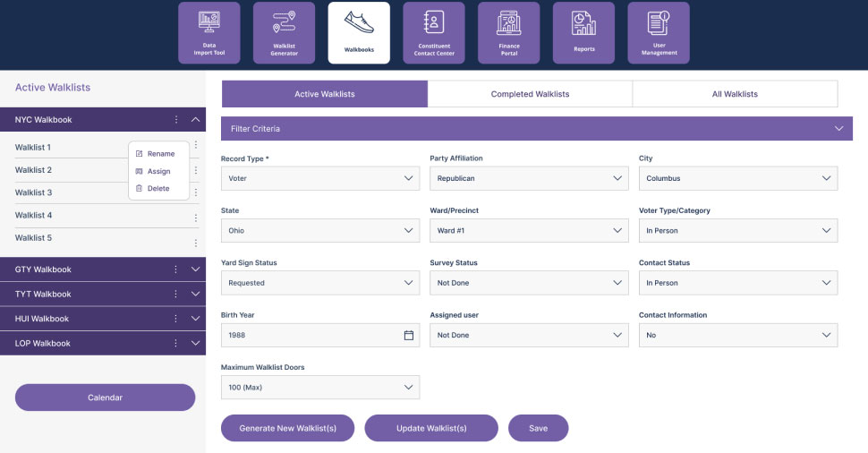
Task: Choose Delete from the context menu
Action: (157, 189)
